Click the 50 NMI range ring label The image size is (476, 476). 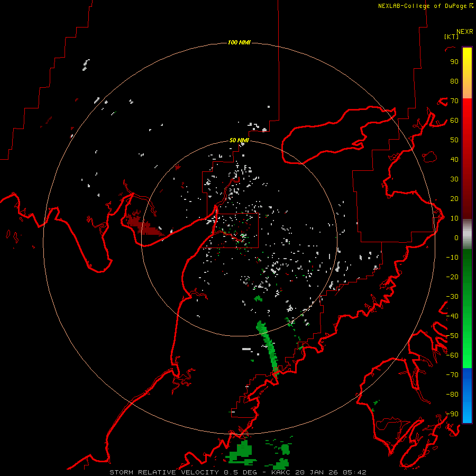coord(239,140)
